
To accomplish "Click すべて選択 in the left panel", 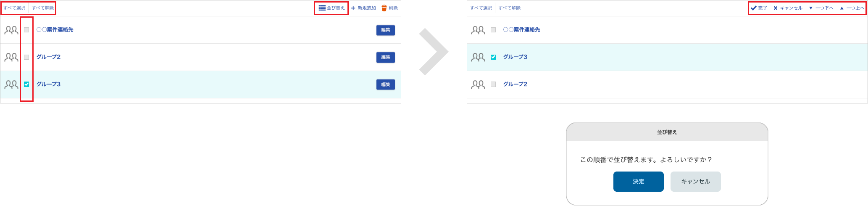I will point(15,8).
